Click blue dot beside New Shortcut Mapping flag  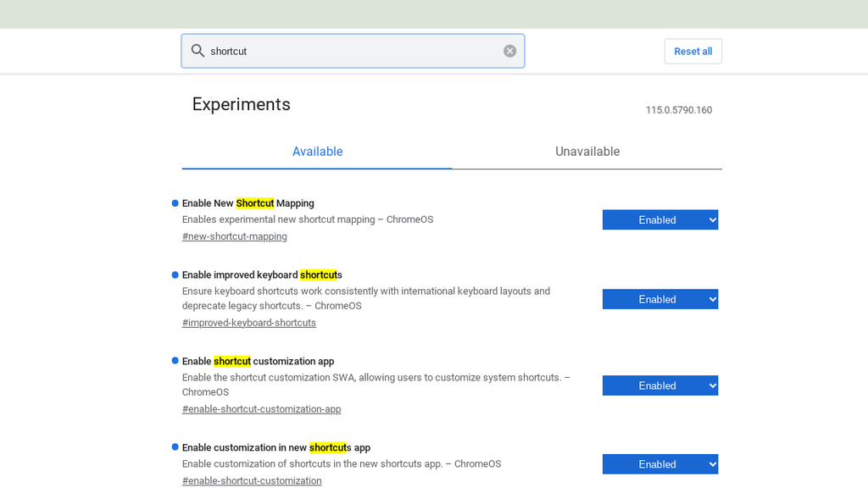pos(173,202)
